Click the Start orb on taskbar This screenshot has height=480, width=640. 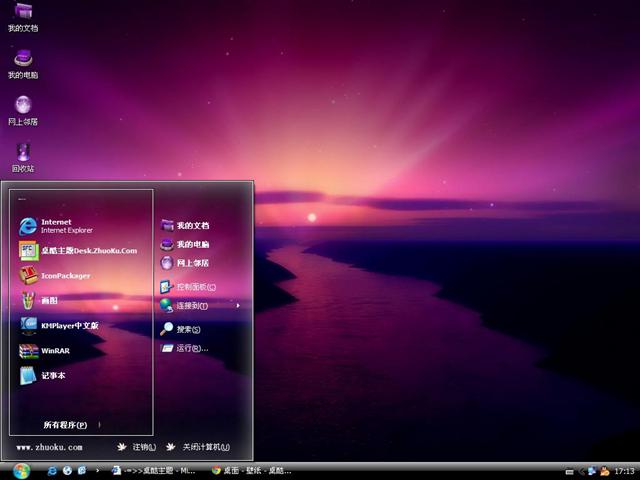click(x=22, y=470)
